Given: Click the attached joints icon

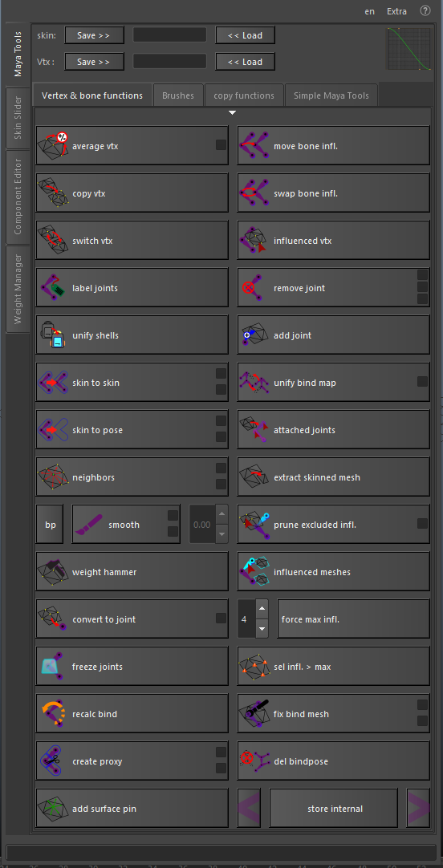Looking at the screenshot, I should click(x=254, y=429).
